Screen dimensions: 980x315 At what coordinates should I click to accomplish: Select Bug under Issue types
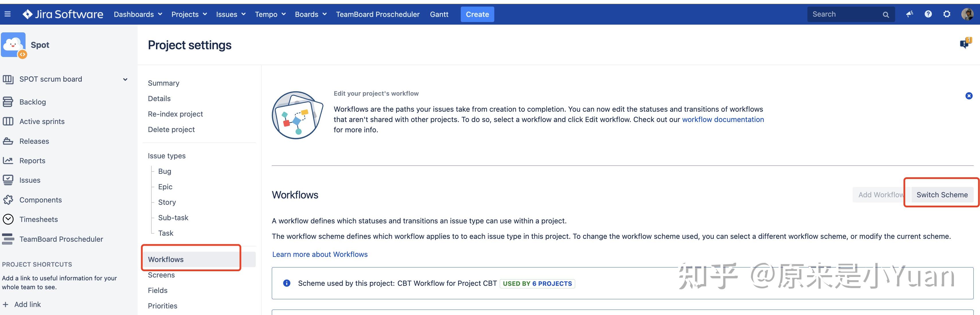pos(165,171)
